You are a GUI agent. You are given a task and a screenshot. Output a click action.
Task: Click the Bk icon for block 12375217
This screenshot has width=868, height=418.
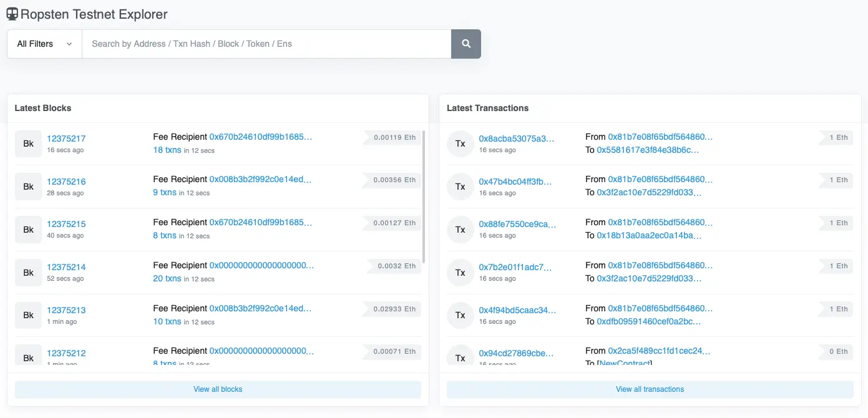(28, 143)
